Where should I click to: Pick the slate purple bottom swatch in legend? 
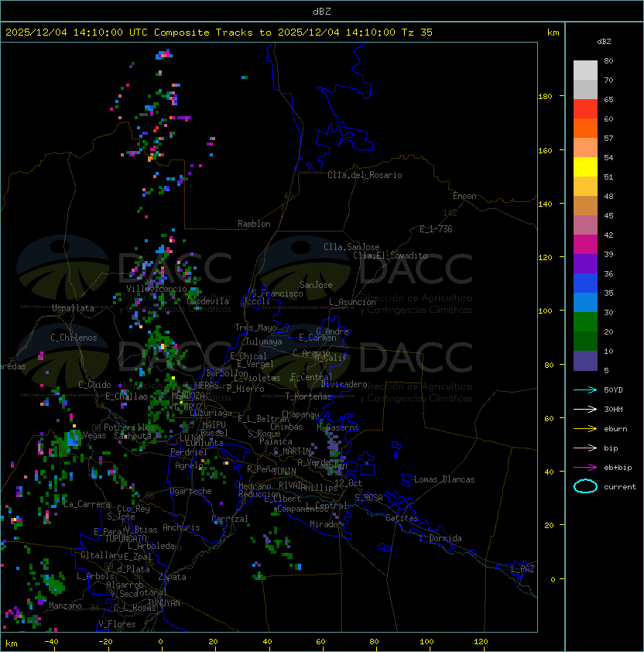pyautogui.click(x=585, y=361)
